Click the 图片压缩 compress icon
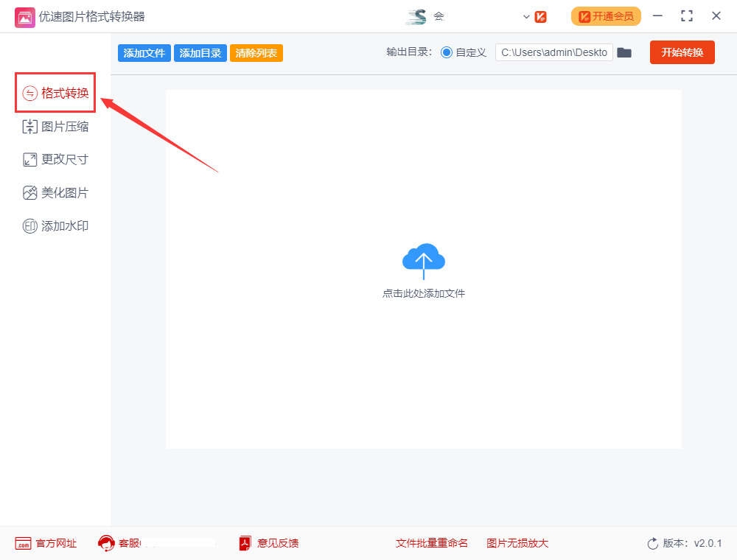The width and height of the screenshot is (737, 560). click(29, 127)
